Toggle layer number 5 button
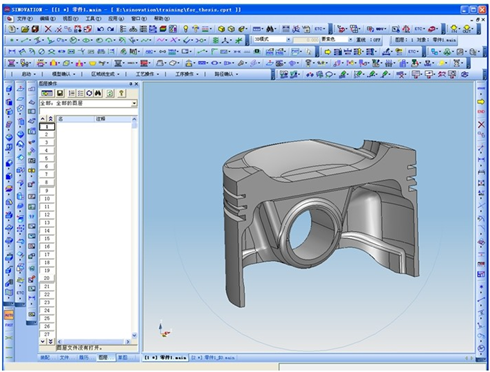 (47, 158)
